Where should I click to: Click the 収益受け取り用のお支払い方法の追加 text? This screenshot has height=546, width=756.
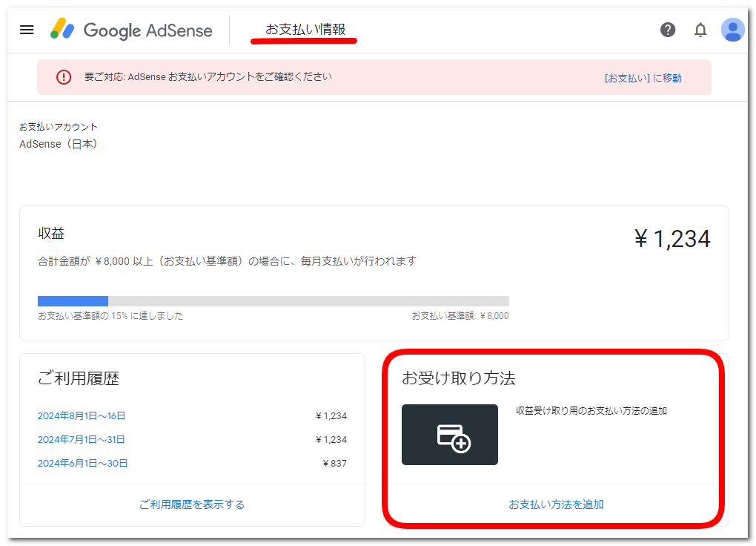click(x=591, y=410)
